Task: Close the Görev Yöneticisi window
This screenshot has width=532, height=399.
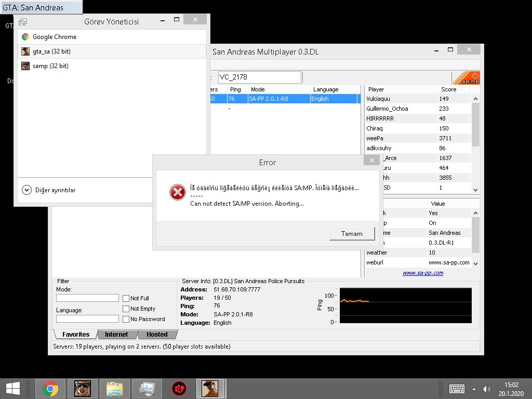Action: point(195,20)
